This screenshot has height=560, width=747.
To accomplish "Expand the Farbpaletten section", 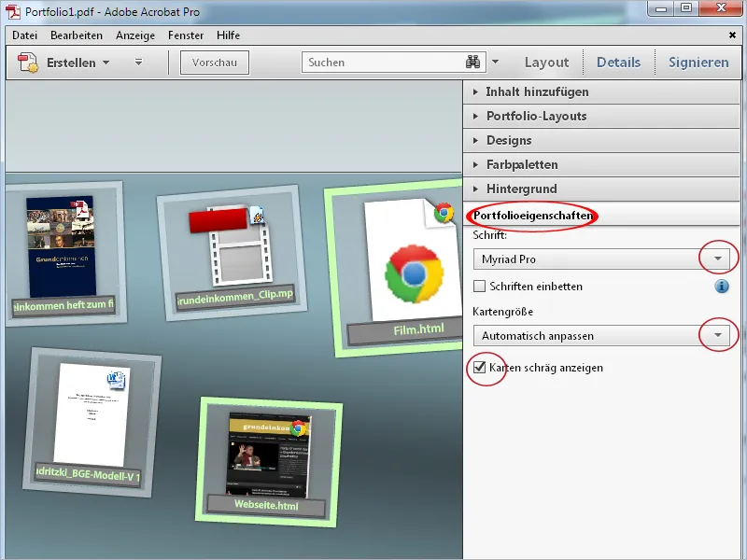I will [x=601, y=165].
